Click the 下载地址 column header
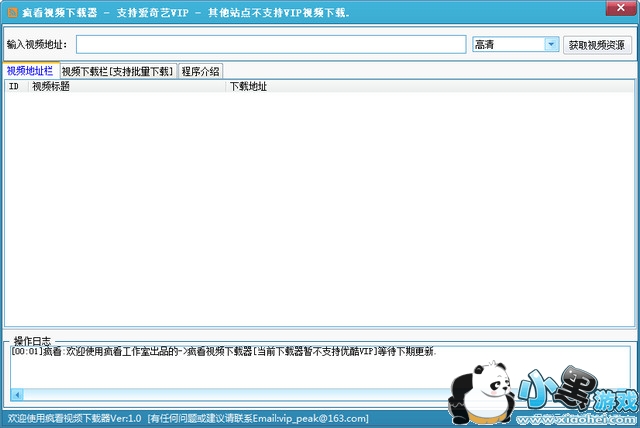This screenshot has height=428, width=640. click(430, 86)
